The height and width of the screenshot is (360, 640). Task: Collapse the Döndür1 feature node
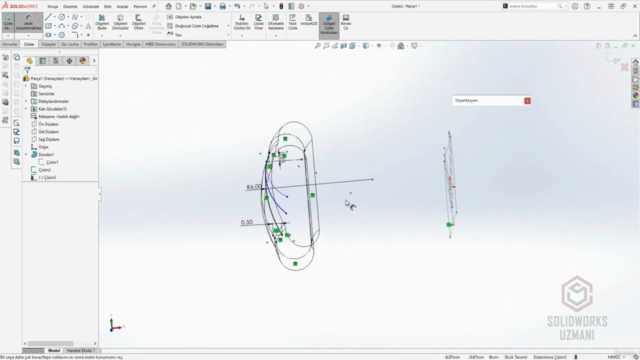coord(26,155)
